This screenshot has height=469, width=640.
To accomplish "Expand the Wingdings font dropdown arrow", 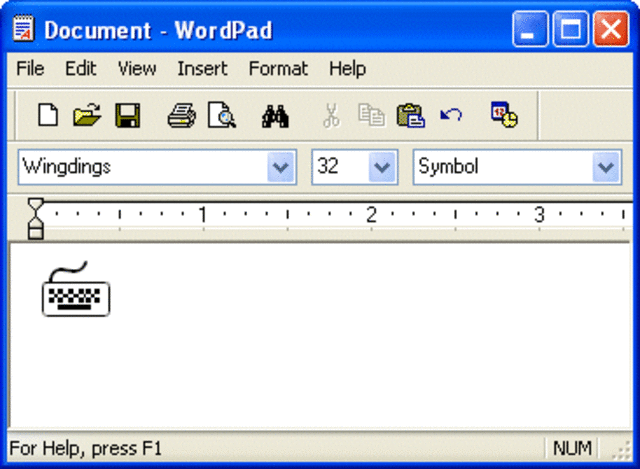I will click(281, 167).
